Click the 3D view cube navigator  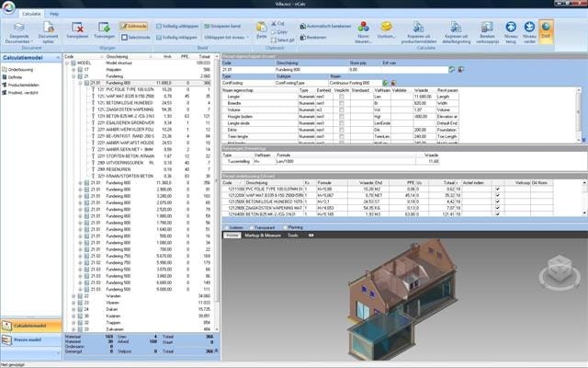pos(556,268)
